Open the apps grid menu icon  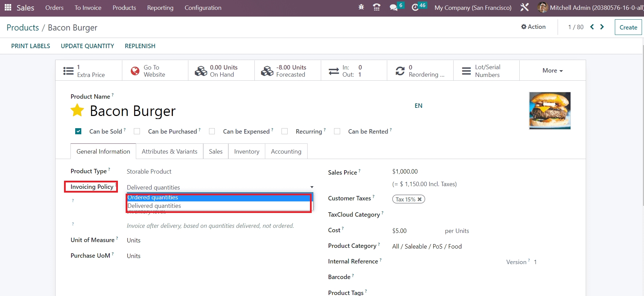[x=8, y=7]
